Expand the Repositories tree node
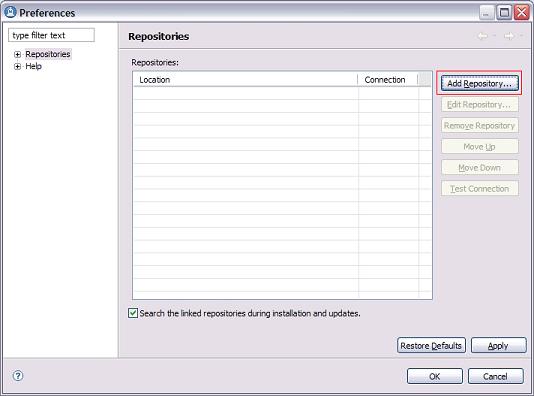The width and height of the screenshot is (534, 396). point(17,54)
